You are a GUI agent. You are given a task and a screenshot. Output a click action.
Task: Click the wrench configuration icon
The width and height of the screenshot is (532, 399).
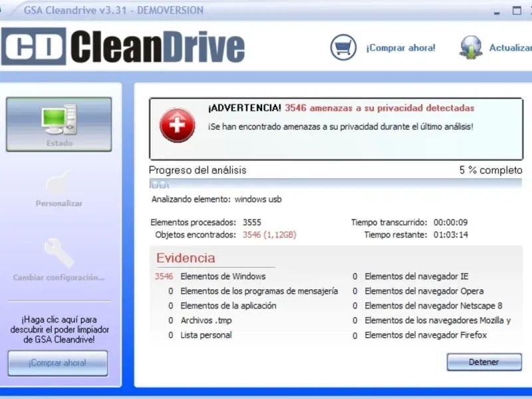(x=59, y=253)
